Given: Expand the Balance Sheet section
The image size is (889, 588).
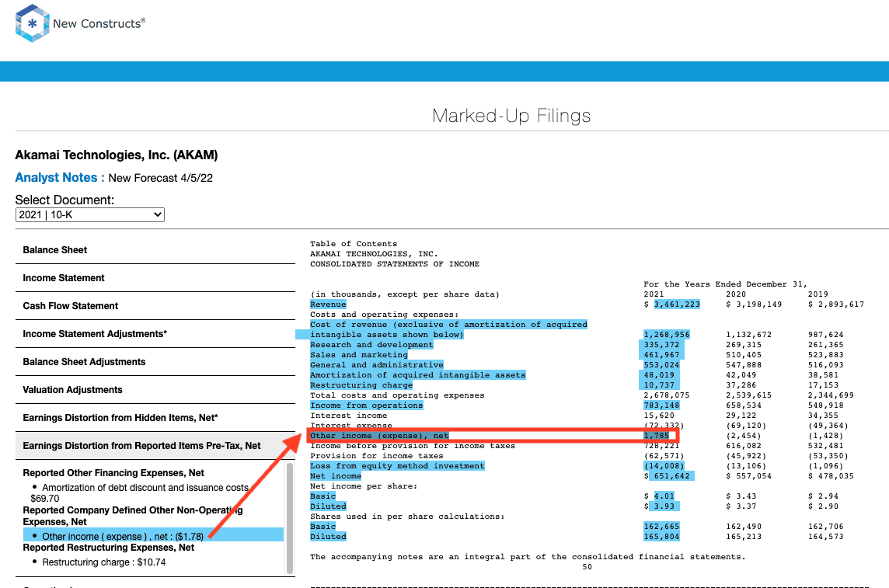Looking at the screenshot, I should pyautogui.click(x=155, y=250).
